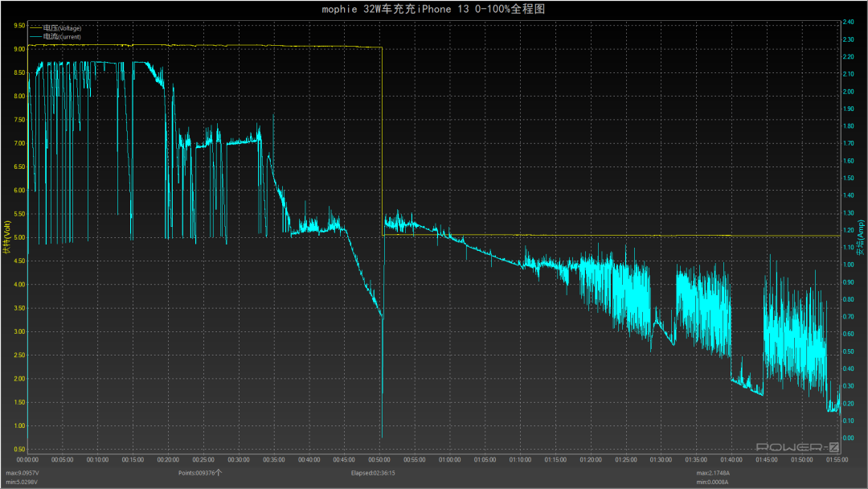The height and width of the screenshot is (489, 868).
Task: Click the 00:50:00 time axis label
Action: pos(379,460)
